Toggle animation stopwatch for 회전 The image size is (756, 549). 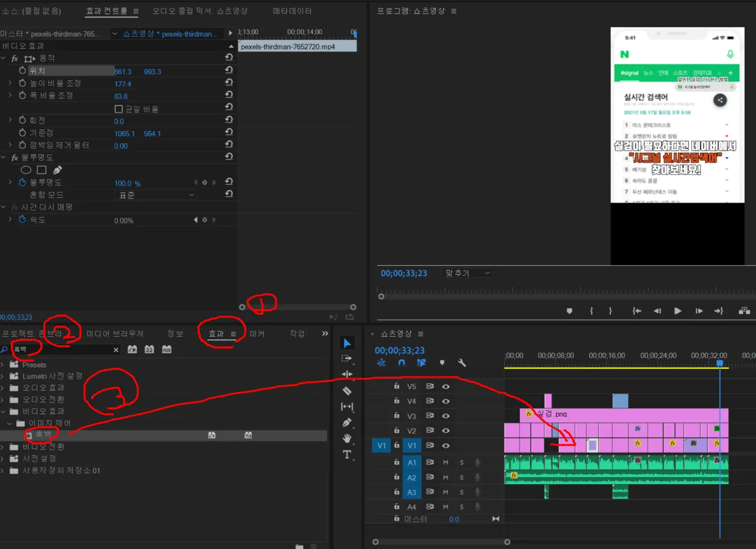coord(22,120)
